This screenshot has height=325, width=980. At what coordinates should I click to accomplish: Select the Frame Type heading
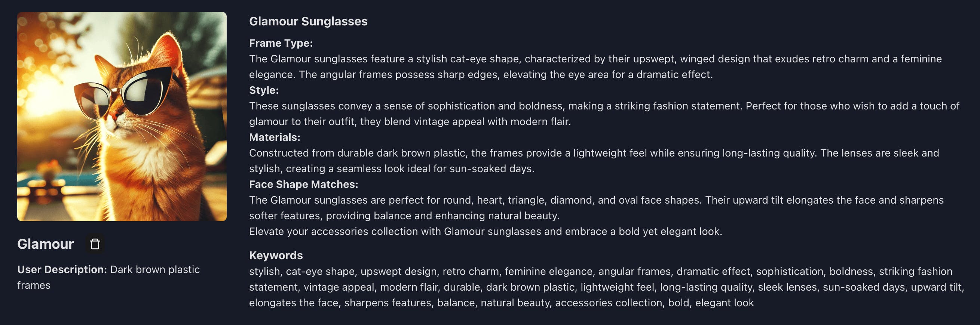(281, 43)
